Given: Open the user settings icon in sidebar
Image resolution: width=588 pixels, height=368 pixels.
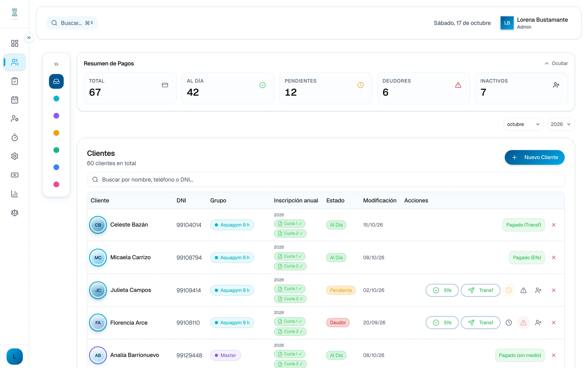Looking at the screenshot, I should [x=15, y=119].
